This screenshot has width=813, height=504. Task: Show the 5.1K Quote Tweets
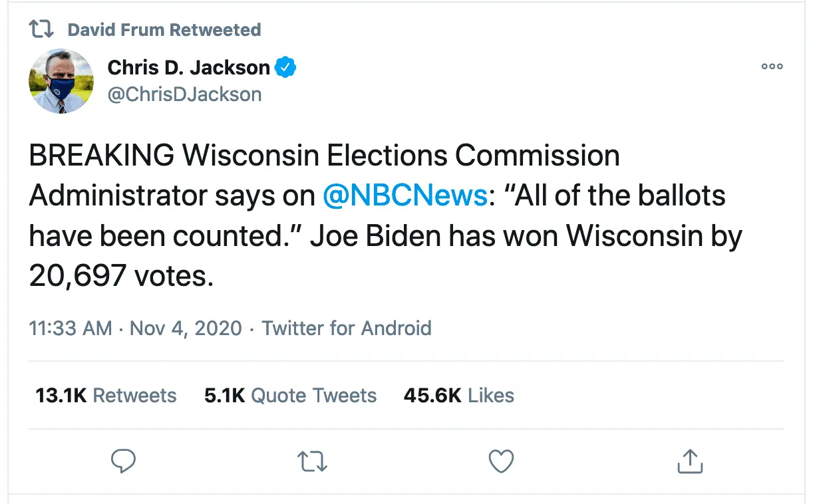pos(290,396)
